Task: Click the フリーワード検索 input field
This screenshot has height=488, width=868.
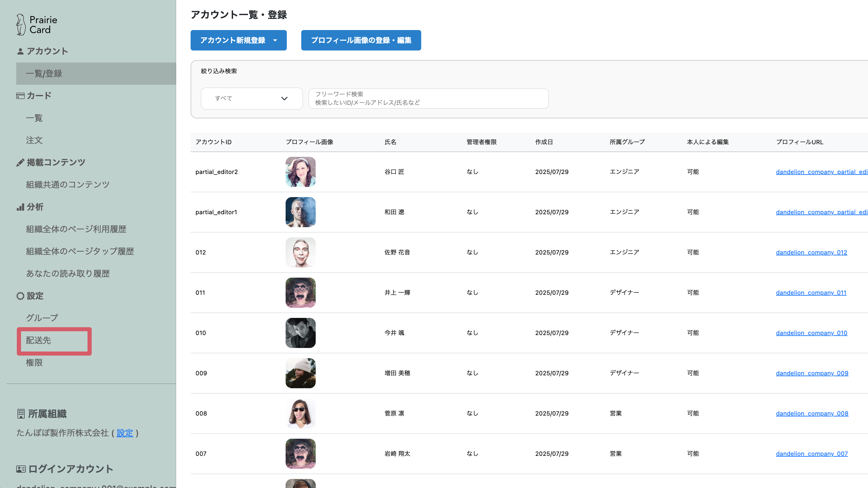Action: [428, 98]
